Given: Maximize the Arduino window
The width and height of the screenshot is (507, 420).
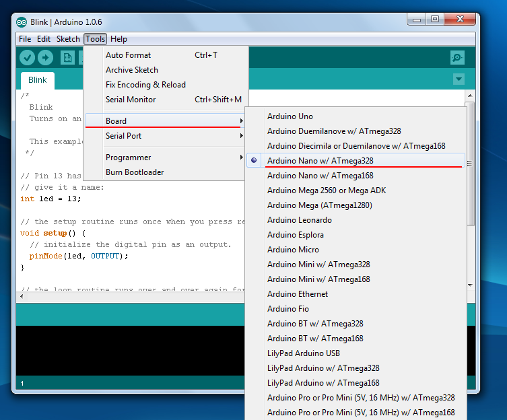Looking at the screenshot, I should (x=435, y=20).
